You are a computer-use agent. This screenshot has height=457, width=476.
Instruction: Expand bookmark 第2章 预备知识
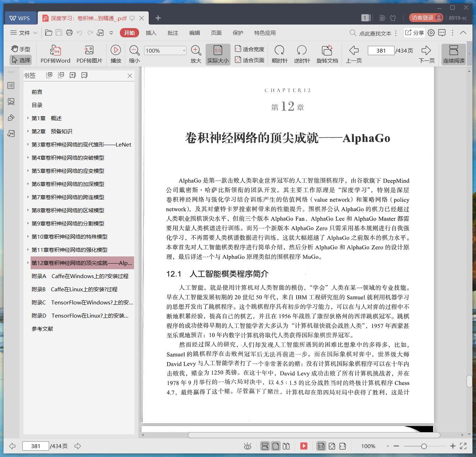point(28,131)
